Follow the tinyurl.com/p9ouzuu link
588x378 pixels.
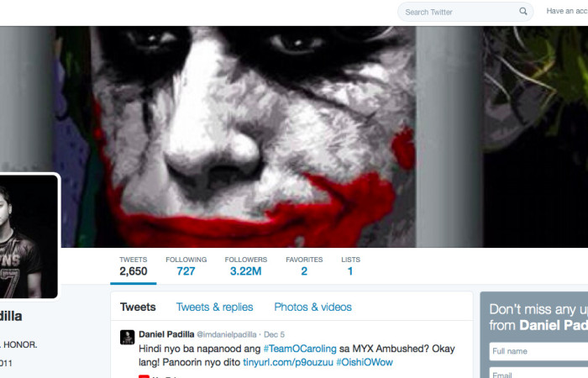tap(288, 362)
